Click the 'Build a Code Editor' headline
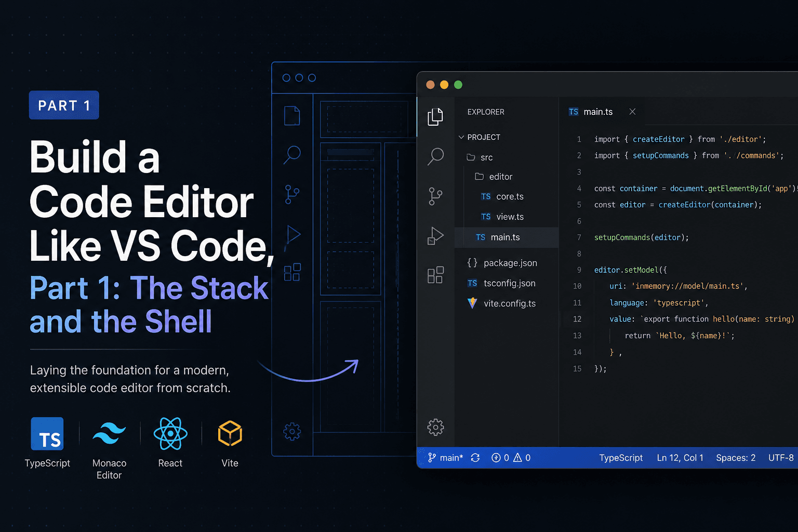 141,179
